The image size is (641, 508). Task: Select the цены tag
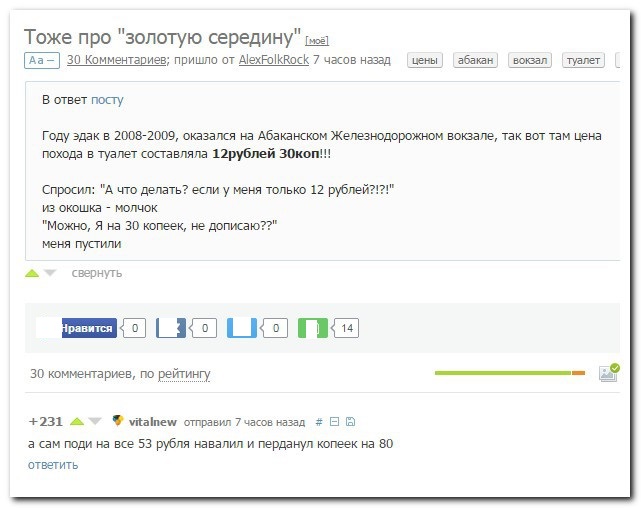coord(425,60)
